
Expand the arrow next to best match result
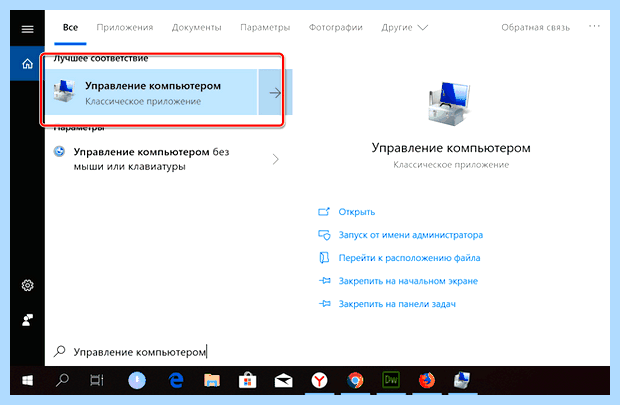[275, 93]
